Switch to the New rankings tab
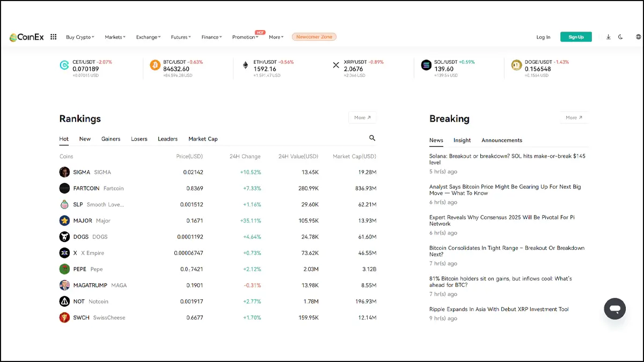Viewport: 644px width, 362px height. 85,139
